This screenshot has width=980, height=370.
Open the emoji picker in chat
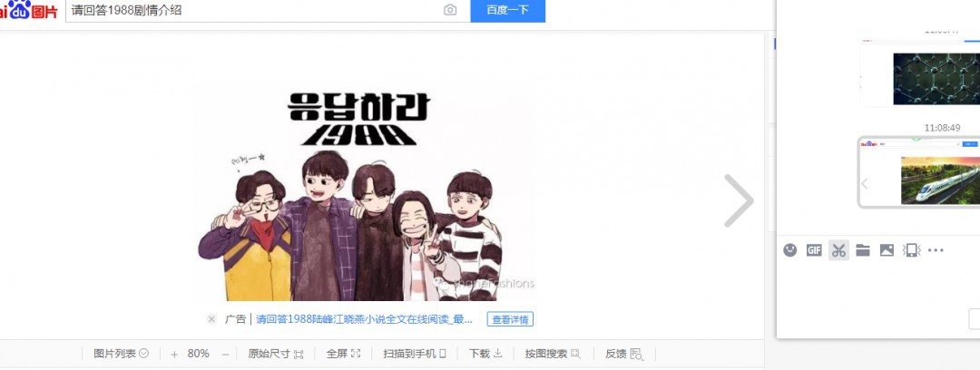(x=790, y=250)
